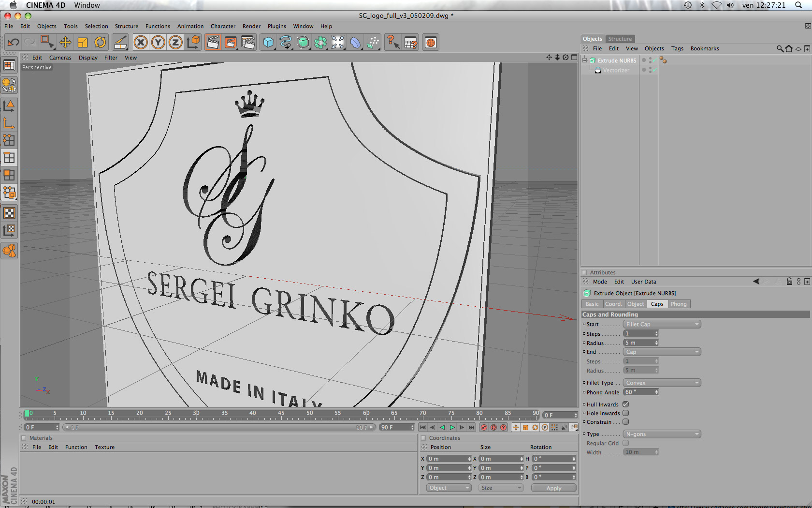Open the Start cap type dropdown
The width and height of the screenshot is (812, 508).
point(662,324)
